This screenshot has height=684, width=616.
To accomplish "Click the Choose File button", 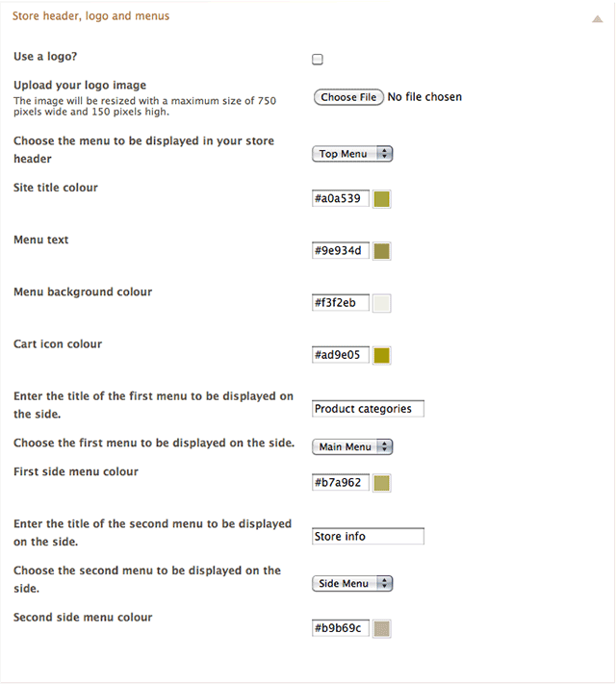I will pyautogui.click(x=348, y=97).
